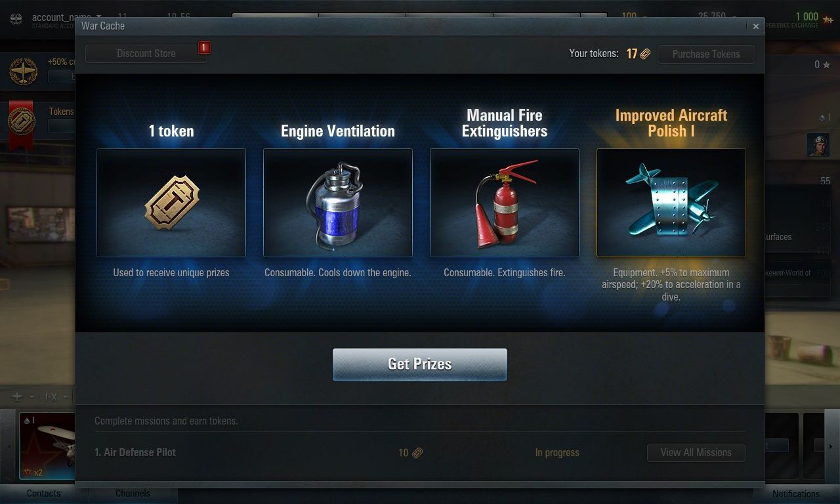
Task: Select the Improved Aircraft Polish I icon
Action: coord(671,202)
